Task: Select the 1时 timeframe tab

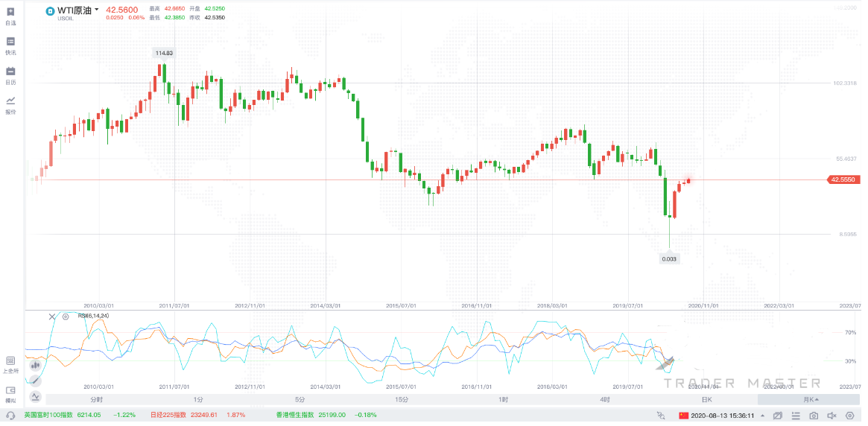Action: click(503, 399)
